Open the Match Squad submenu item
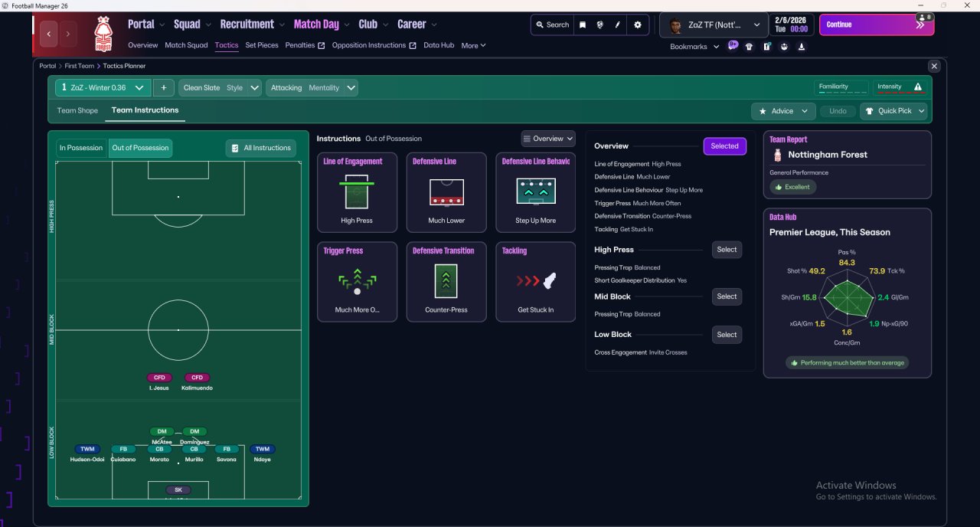The image size is (980, 527). [186, 45]
